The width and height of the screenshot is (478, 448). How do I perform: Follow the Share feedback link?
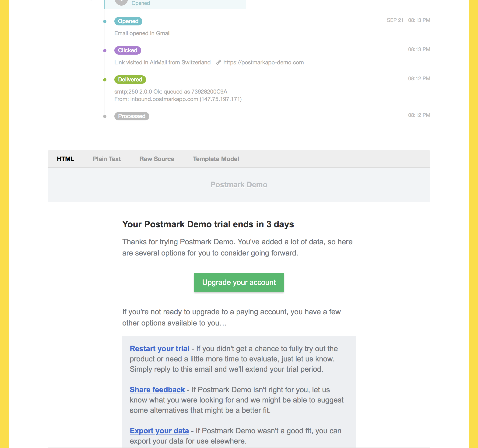[157, 390]
